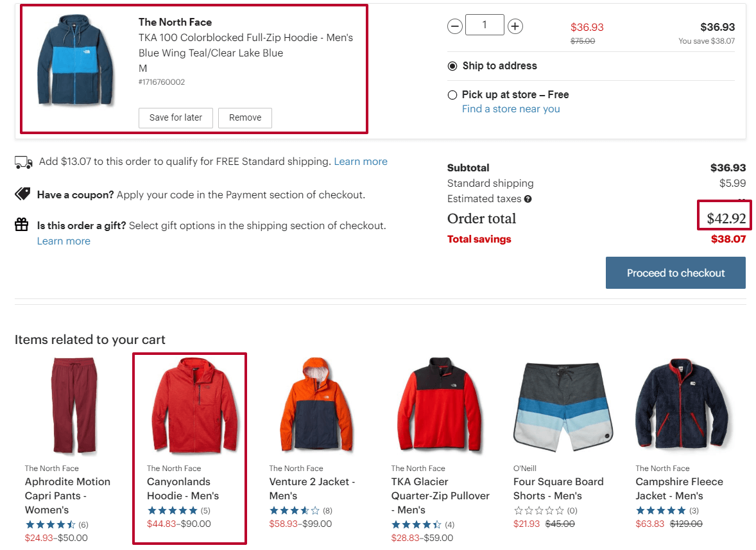Click the TKA 100 hoodie product thumbnail

(x=76, y=60)
